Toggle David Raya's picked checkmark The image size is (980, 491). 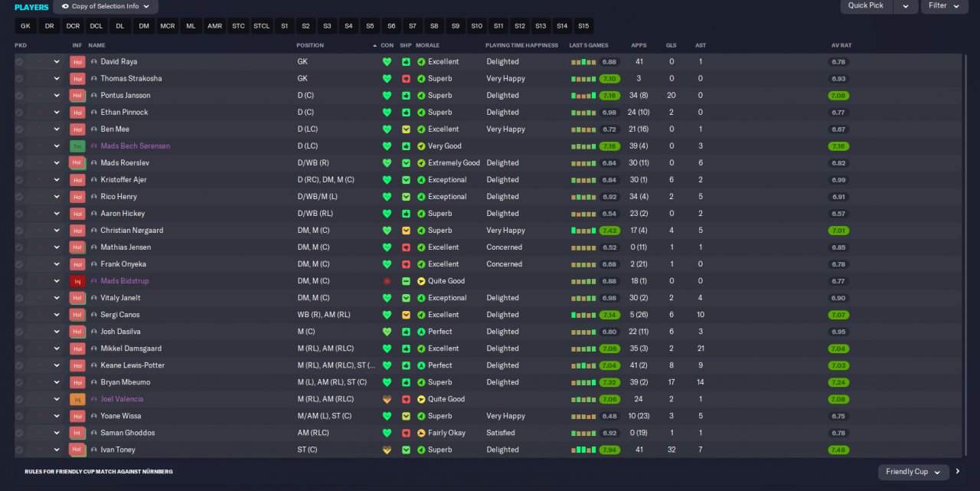tap(19, 61)
